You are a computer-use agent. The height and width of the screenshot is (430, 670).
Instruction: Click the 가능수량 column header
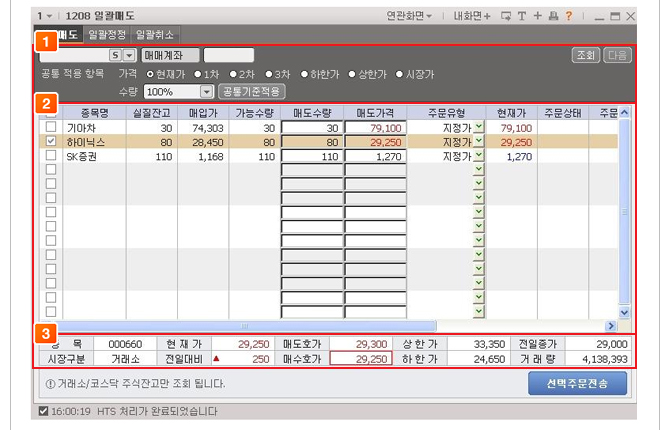(x=254, y=113)
